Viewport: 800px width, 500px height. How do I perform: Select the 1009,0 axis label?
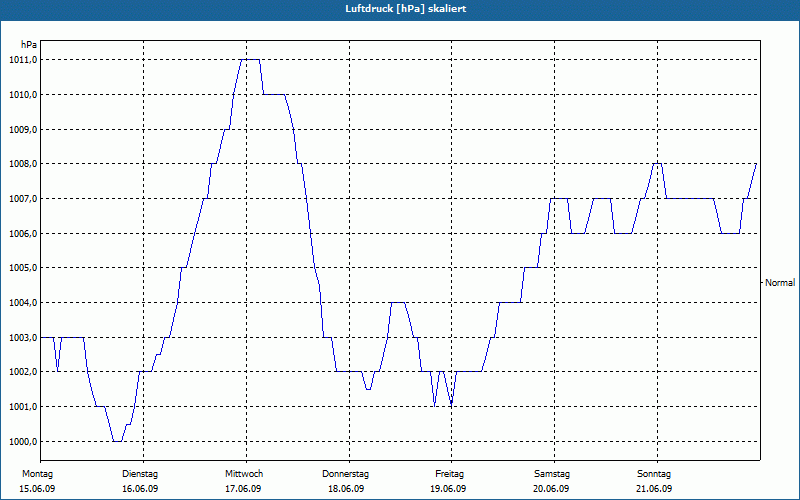[x=23, y=130]
